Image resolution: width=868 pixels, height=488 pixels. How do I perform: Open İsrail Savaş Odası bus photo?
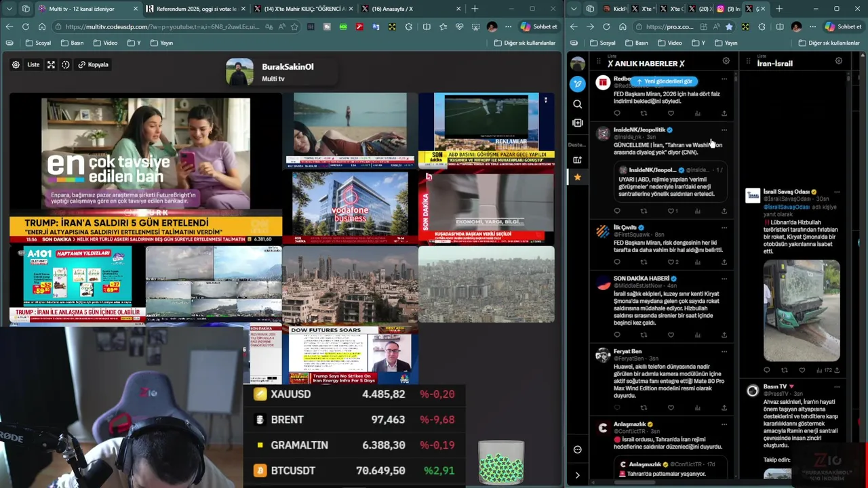pos(802,310)
